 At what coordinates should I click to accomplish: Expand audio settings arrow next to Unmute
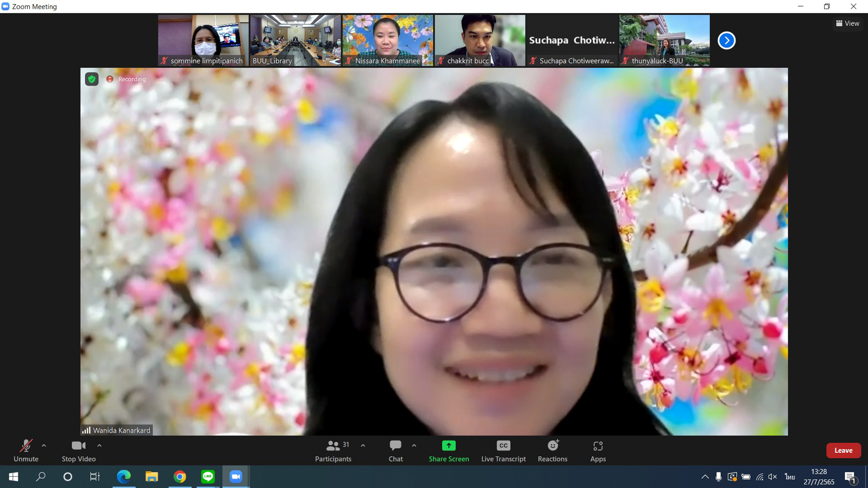(x=44, y=446)
